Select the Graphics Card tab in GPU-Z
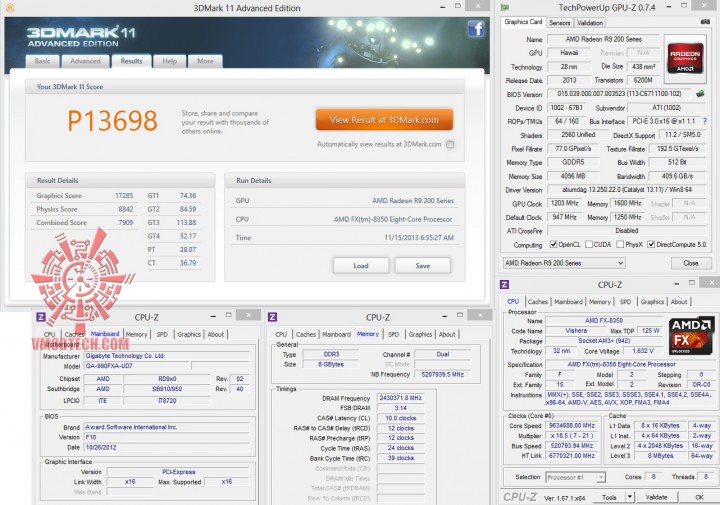 (x=523, y=22)
